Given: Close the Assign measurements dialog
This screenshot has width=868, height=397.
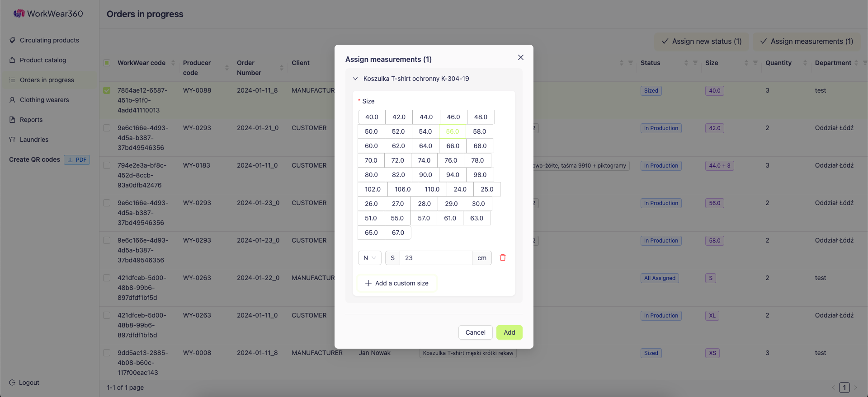Looking at the screenshot, I should pyautogui.click(x=520, y=57).
